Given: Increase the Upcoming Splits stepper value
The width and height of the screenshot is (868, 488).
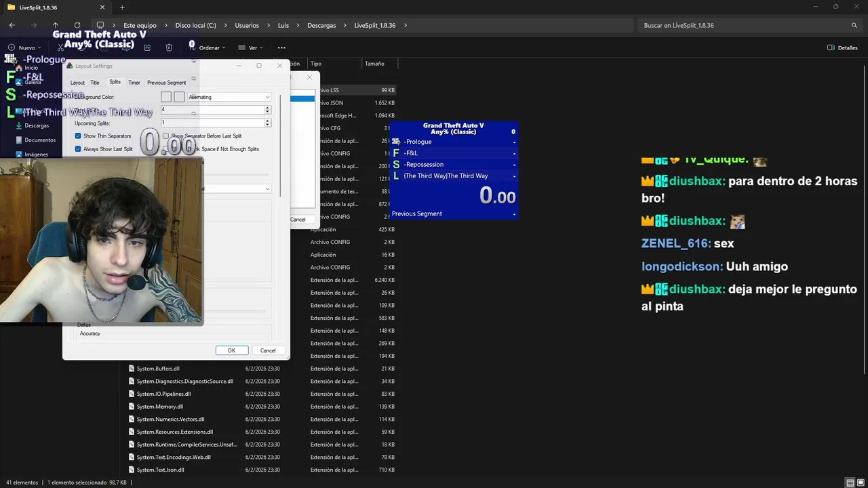Looking at the screenshot, I should pyautogui.click(x=268, y=121).
